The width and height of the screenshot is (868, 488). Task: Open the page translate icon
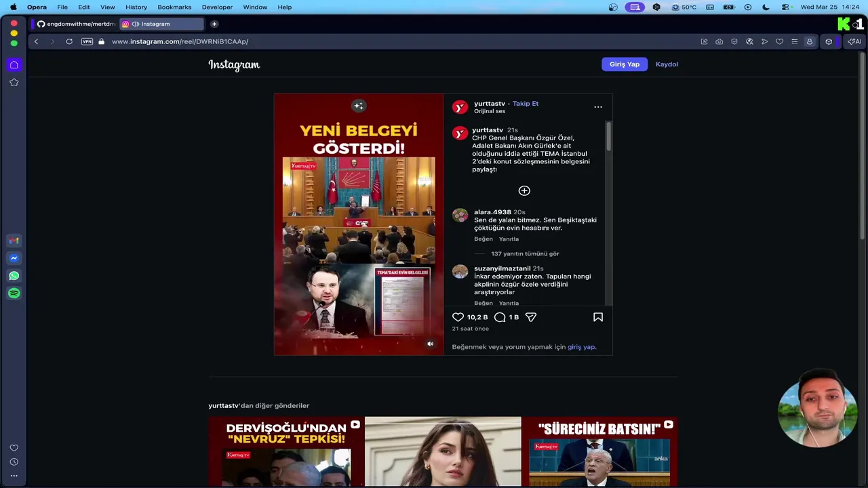[749, 41]
